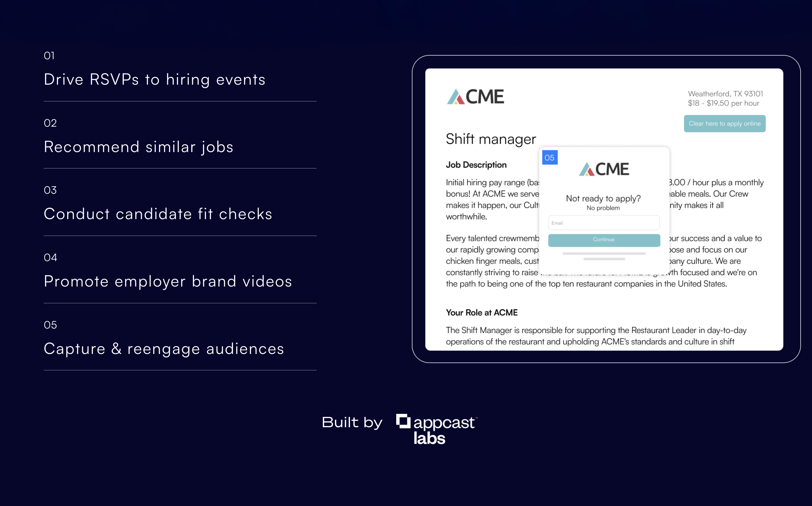Click the Email input field

pyautogui.click(x=604, y=223)
